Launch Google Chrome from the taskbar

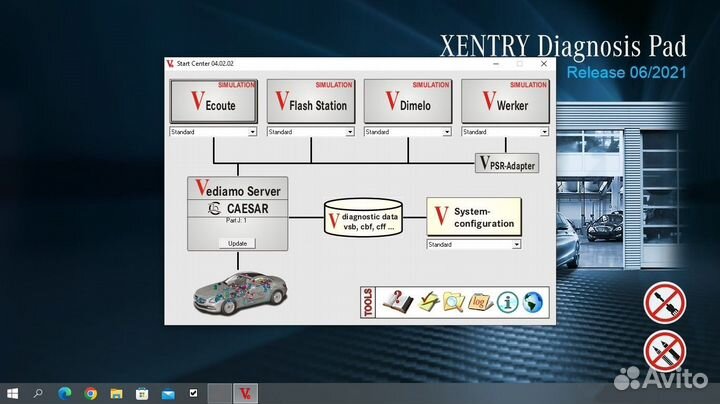[x=90, y=393]
